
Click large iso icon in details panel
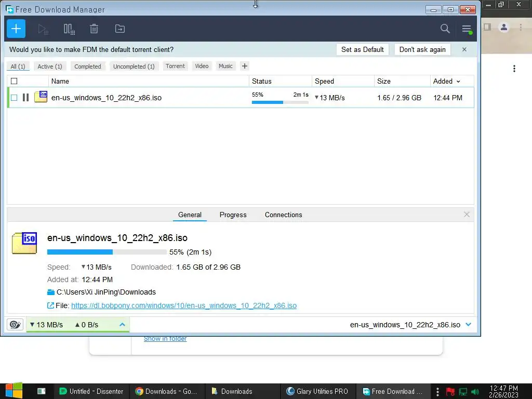tap(24, 243)
